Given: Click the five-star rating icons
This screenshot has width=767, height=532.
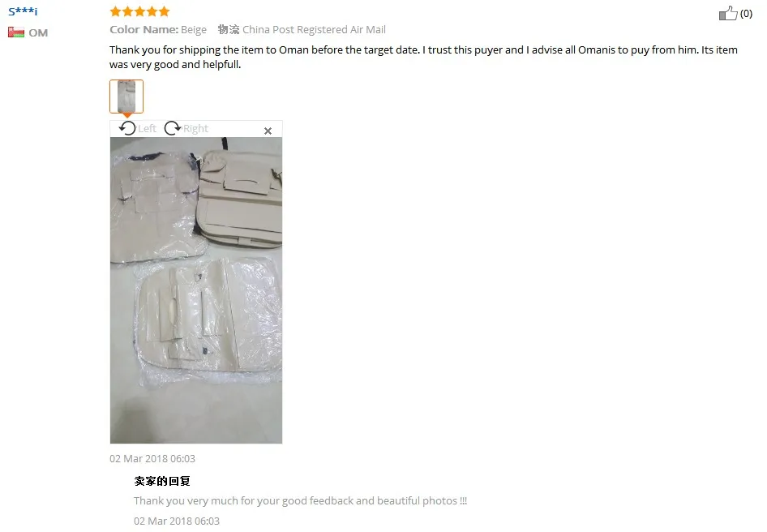Looking at the screenshot, I should [x=139, y=11].
